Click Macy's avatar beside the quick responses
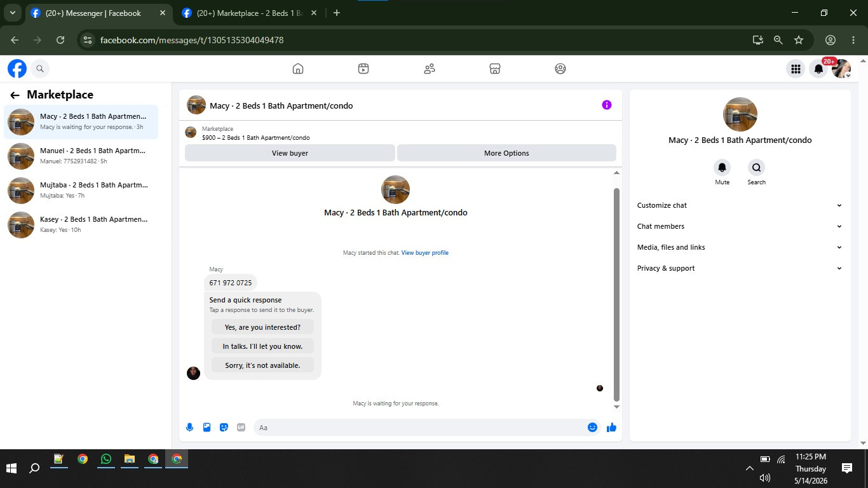Image resolution: width=868 pixels, height=488 pixels. coord(194,373)
